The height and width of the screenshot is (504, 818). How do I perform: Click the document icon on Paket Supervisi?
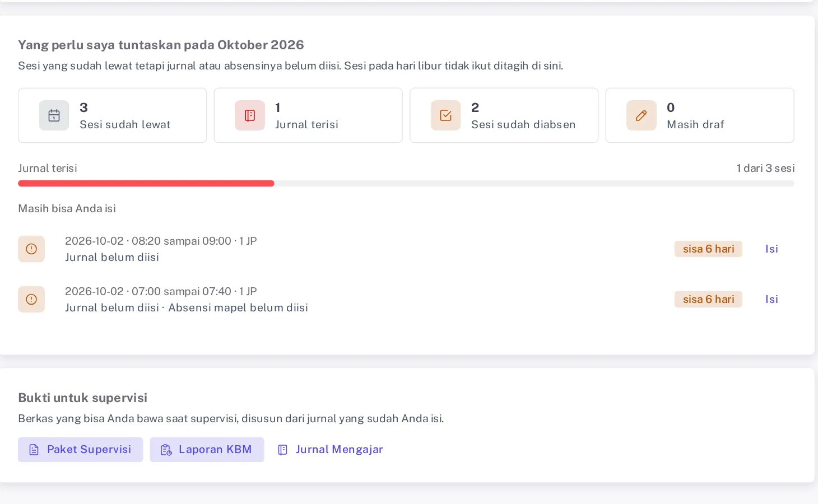pos(34,450)
